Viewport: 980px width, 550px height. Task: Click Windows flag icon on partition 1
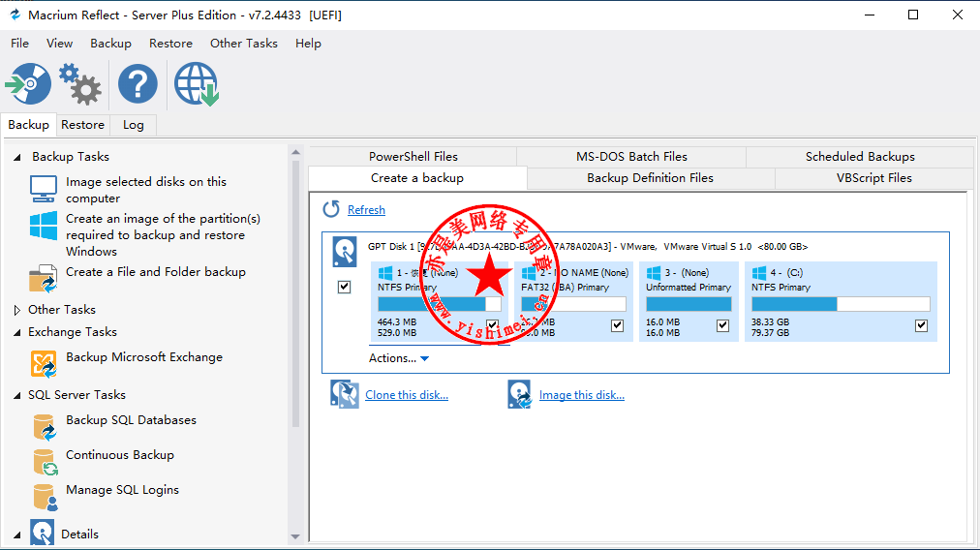coord(385,272)
